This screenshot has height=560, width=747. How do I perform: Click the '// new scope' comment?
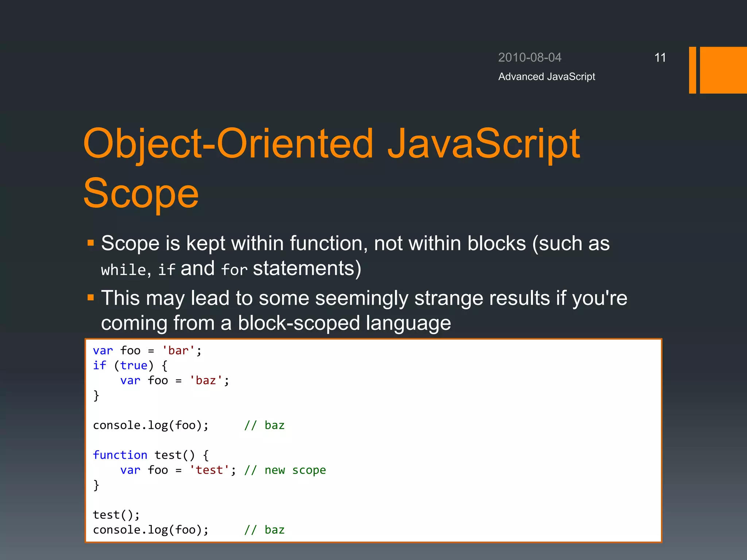coord(285,470)
